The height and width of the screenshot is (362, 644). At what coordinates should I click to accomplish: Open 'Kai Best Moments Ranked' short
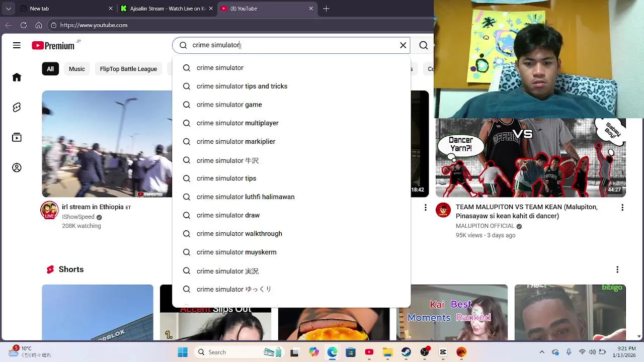point(452,312)
